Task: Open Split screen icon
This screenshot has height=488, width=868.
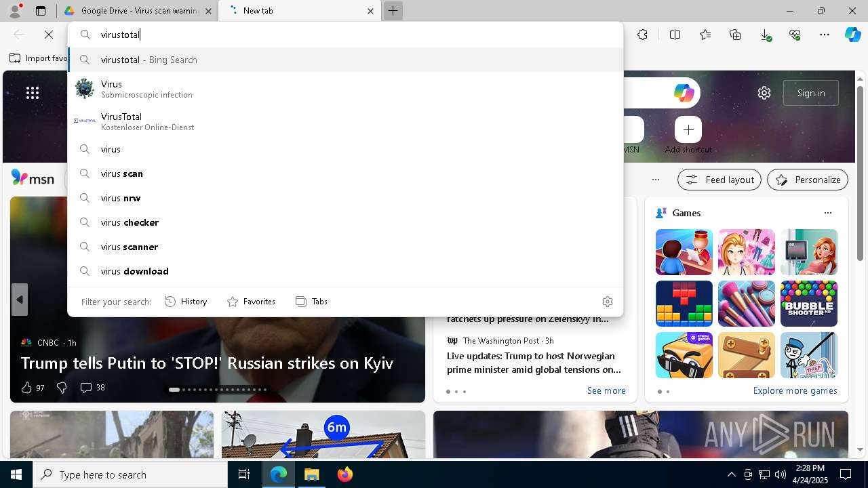Action: (x=675, y=35)
